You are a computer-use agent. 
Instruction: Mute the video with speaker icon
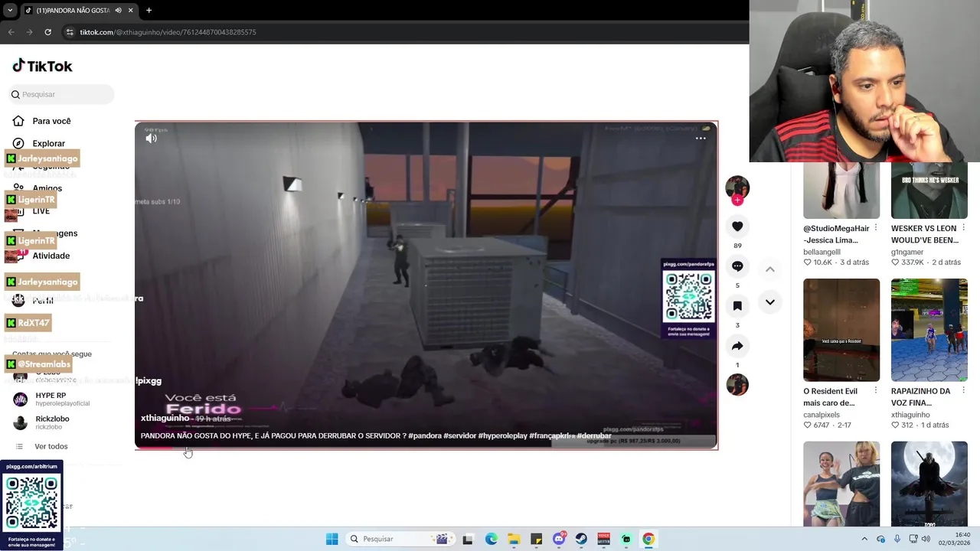[152, 139]
